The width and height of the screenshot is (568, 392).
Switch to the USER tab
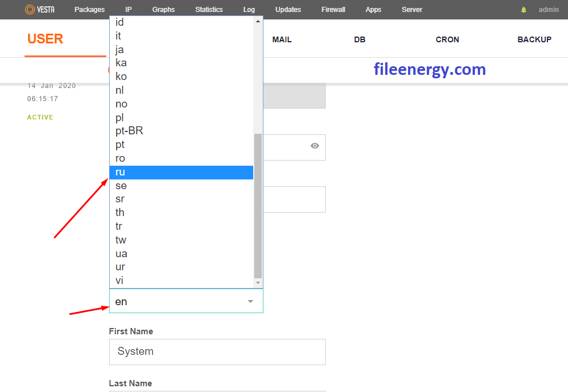pos(45,39)
